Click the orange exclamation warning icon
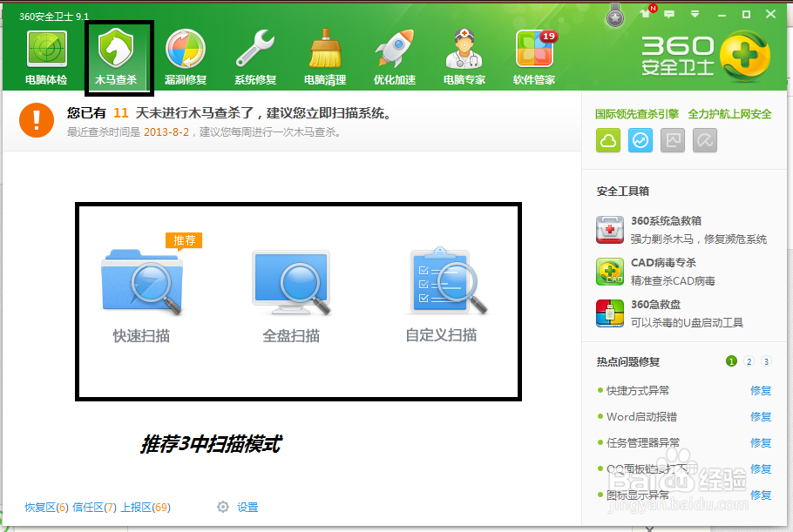Screen dimensions: 793x532 (37, 120)
